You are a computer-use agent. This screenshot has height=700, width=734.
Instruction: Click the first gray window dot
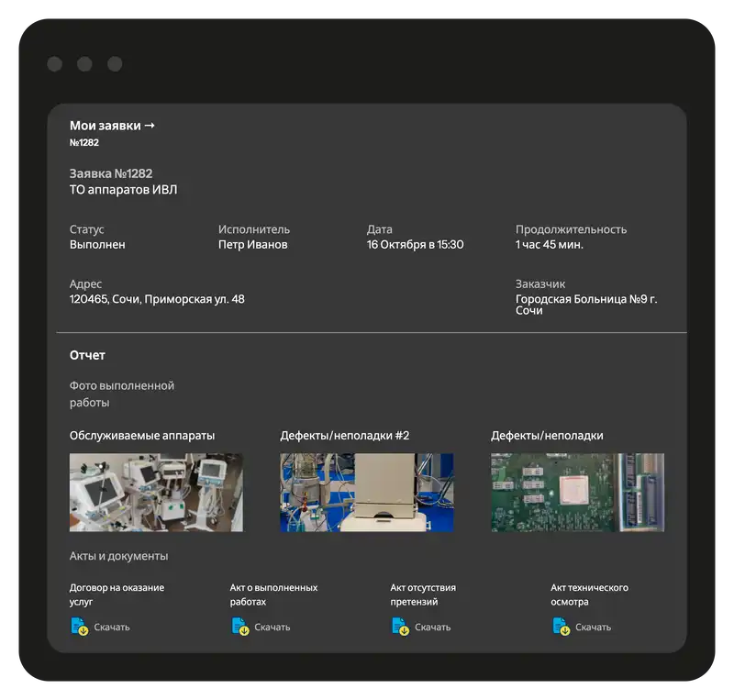[x=55, y=64]
